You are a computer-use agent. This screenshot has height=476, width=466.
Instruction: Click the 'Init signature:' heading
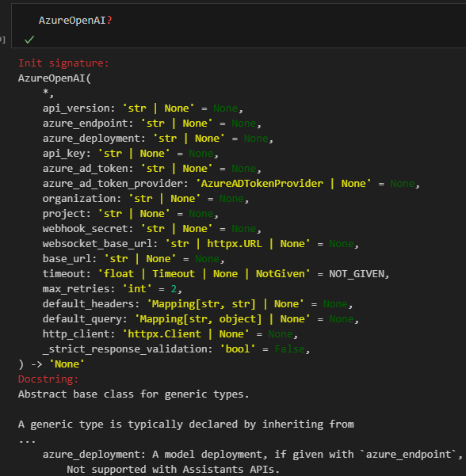coord(63,63)
